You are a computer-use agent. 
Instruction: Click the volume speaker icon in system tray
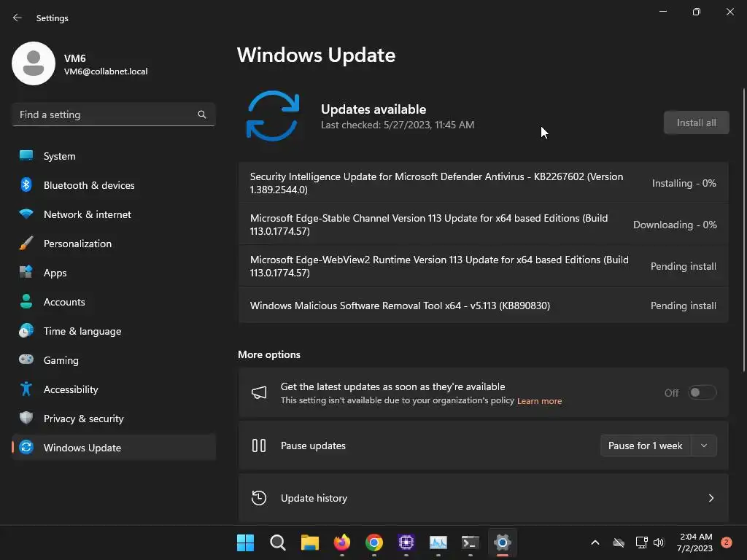(x=659, y=542)
